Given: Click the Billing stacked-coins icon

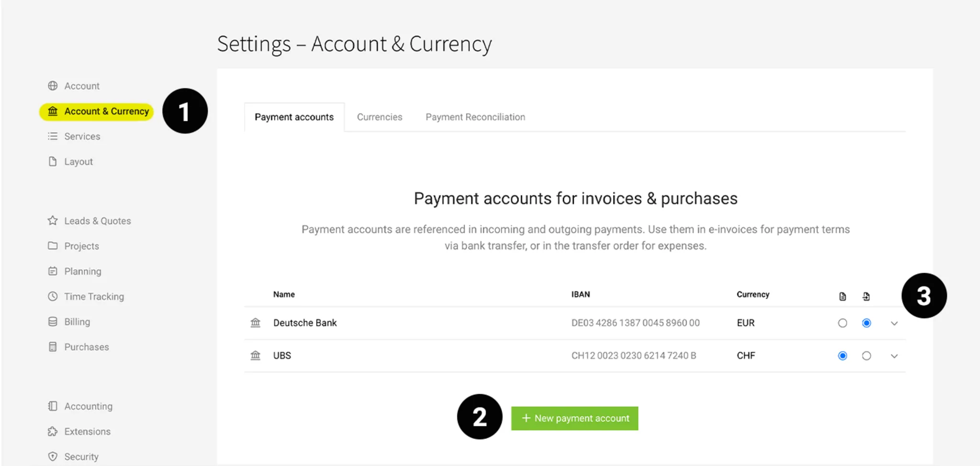Looking at the screenshot, I should (x=53, y=322).
